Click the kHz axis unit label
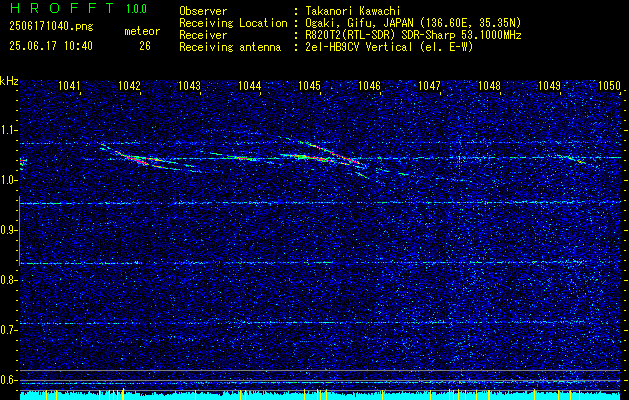Screen dimensions: 629x400 click(9, 81)
